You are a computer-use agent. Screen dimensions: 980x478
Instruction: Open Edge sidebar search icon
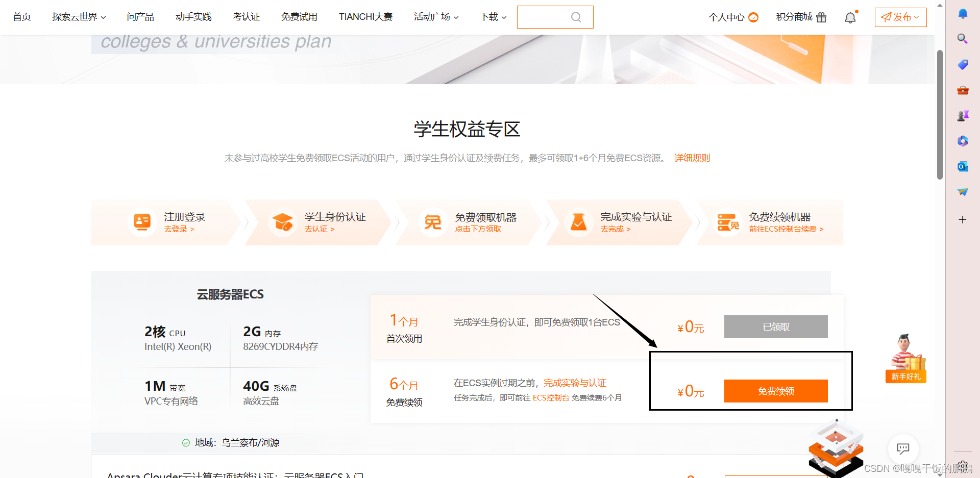(x=963, y=39)
